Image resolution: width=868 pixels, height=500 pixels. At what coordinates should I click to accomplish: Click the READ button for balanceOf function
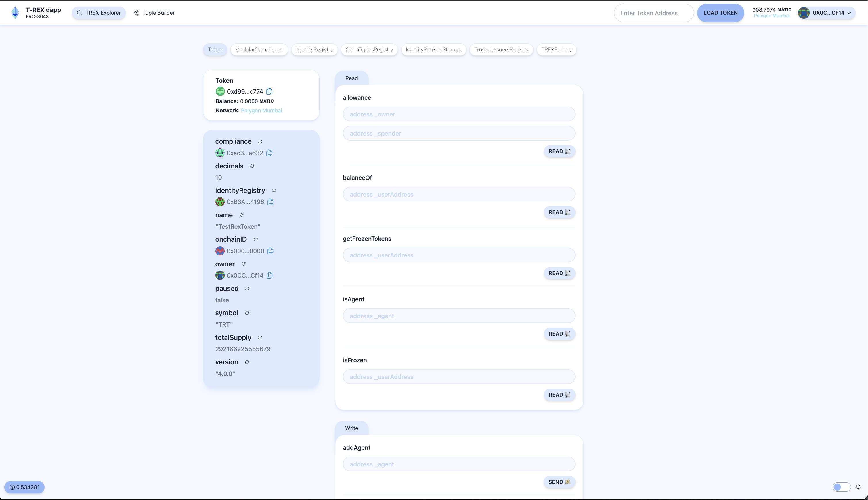pos(559,212)
